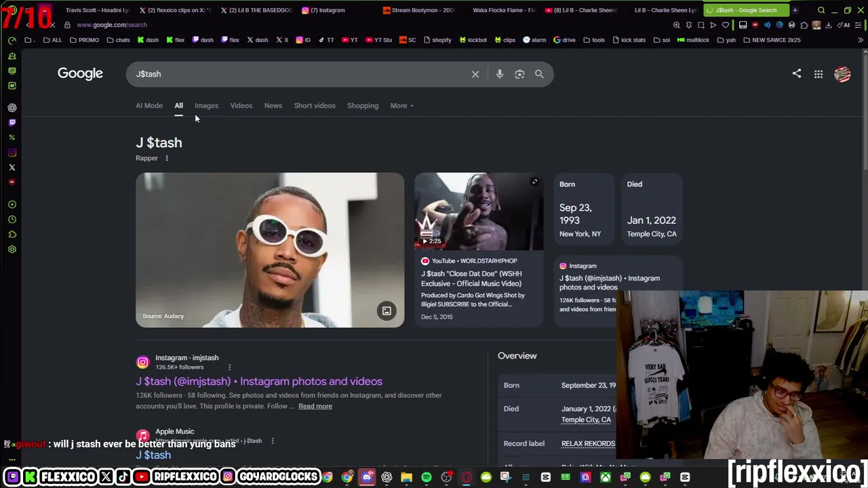Open the Xbox app from the taskbar
Image resolution: width=868 pixels, height=488 pixels.
(x=605, y=477)
